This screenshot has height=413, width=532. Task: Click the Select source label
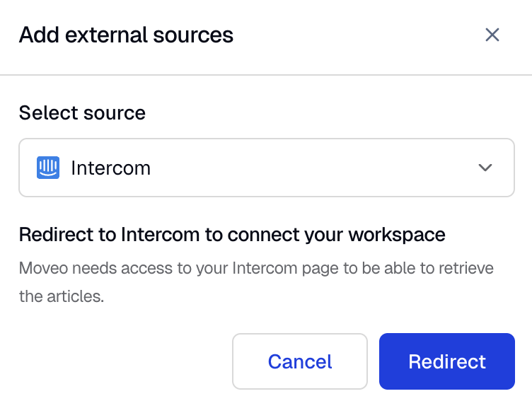click(x=82, y=112)
